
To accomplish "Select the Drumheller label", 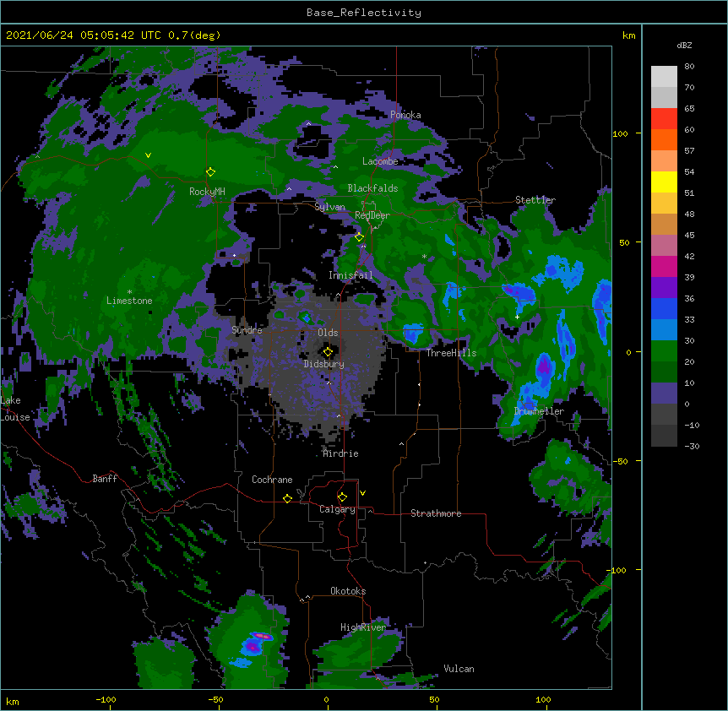I will pos(539,411).
